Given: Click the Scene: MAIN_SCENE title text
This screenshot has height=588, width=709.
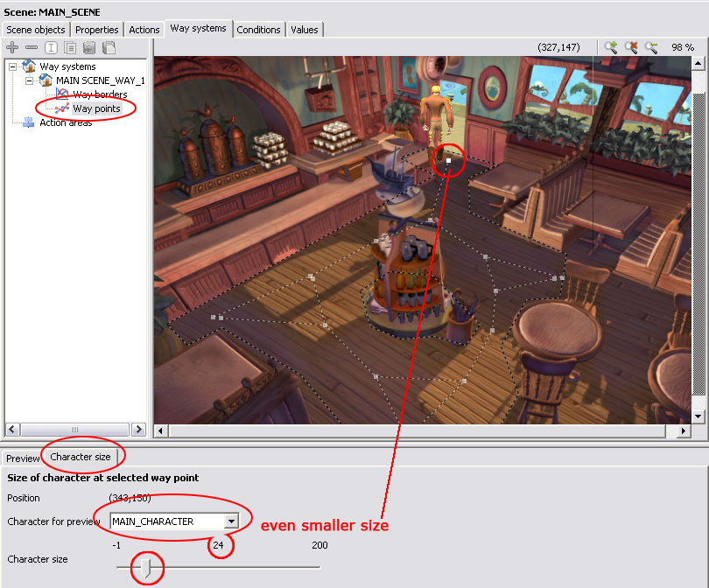Looking at the screenshot, I should [52, 12].
